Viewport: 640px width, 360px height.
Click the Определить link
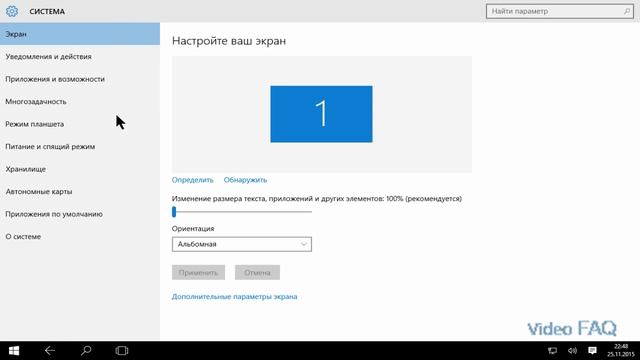click(x=193, y=180)
